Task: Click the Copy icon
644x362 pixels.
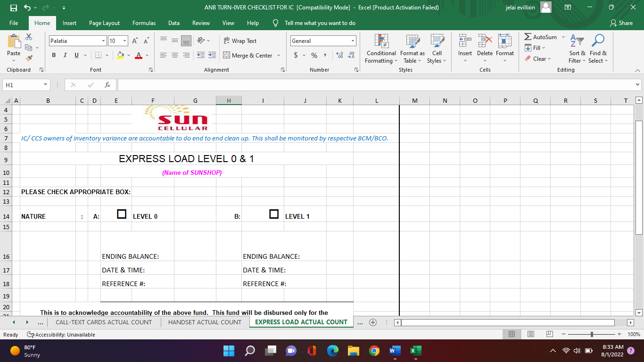Action: point(29,48)
